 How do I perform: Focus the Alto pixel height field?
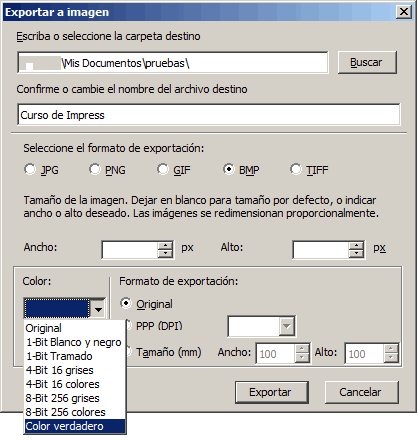tap(321, 250)
